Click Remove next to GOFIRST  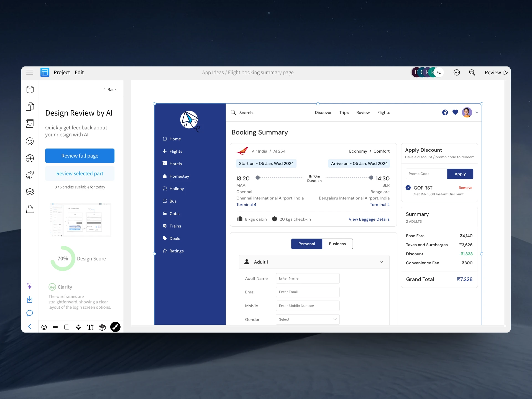465,188
